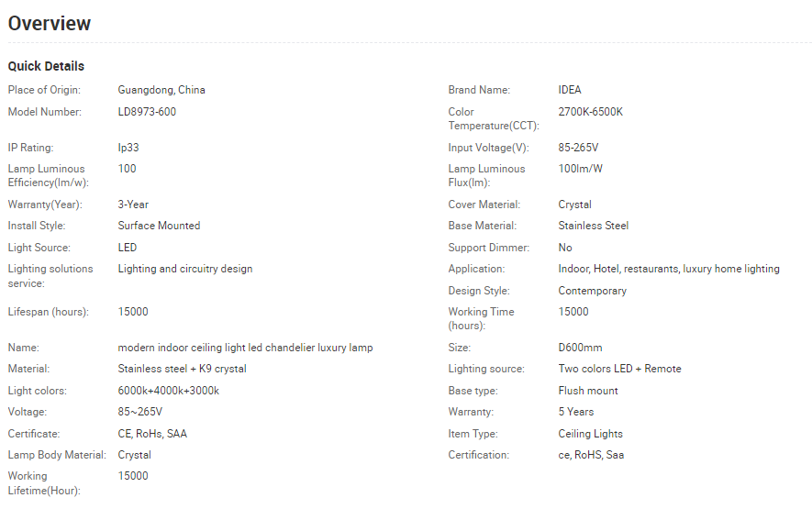Image resolution: width=812 pixels, height=509 pixels.
Task: Click the 2700K-6500K color temperature value
Action: point(590,112)
